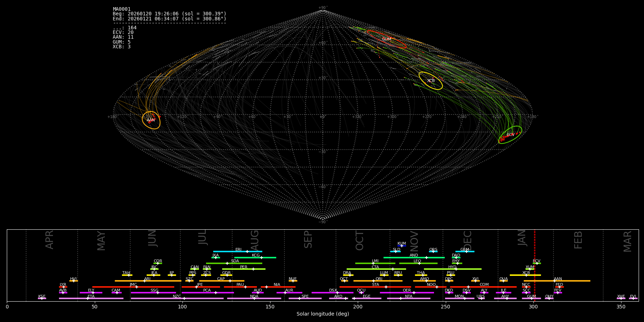The height and width of the screenshot is (322, 644).
Task: Select the Beg: 20260120 19:26:06 line
Action: [x=170, y=14]
